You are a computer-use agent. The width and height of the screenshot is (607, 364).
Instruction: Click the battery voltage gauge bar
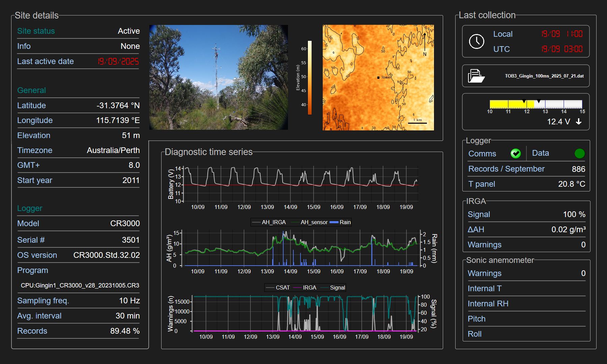click(536, 104)
